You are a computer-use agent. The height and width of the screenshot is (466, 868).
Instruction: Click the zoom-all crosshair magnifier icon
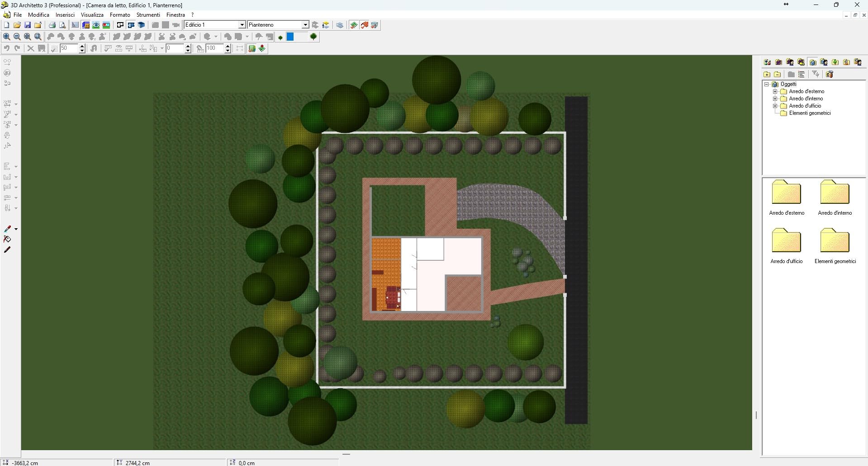coord(28,37)
